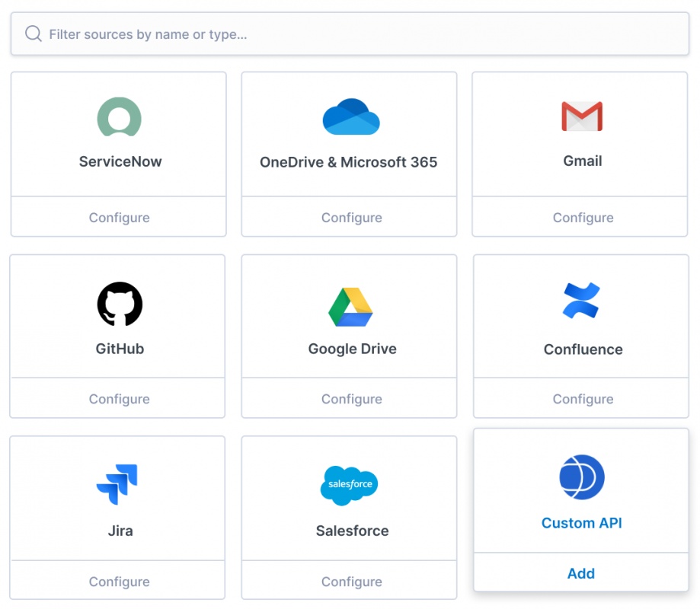Click the Gmail envelope icon
The image size is (700, 609).
point(582,116)
